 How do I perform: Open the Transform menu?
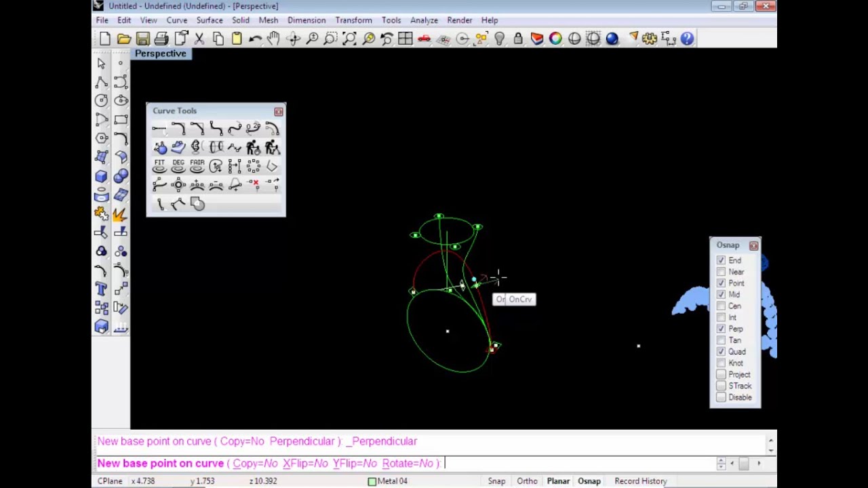(x=353, y=20)
